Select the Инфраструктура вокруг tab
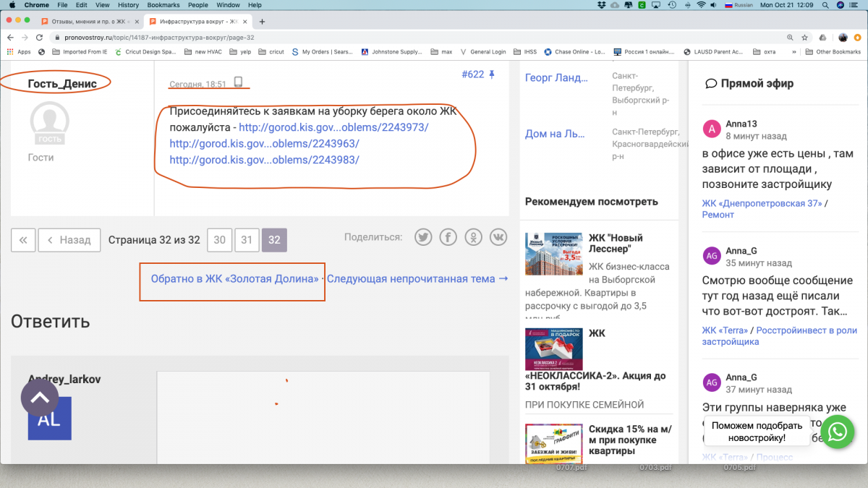Image resolution: width=868 pixels, height=488 pixels. (x=197, y=22)
